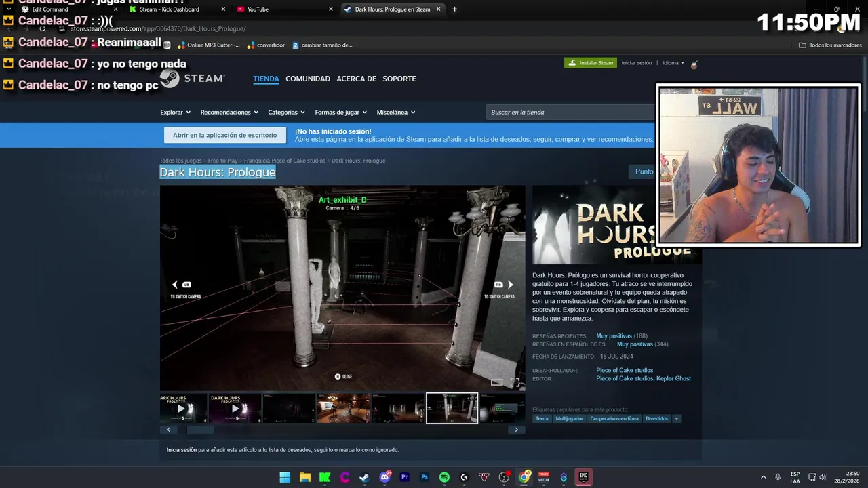Open ACERCA DE page

pyautogui.click(x=356, y=79)
